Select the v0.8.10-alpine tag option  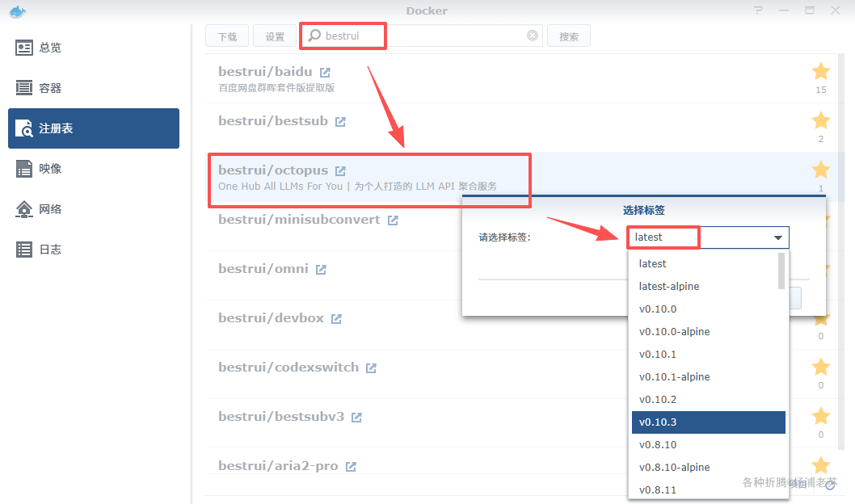click(x=708, y=468)
